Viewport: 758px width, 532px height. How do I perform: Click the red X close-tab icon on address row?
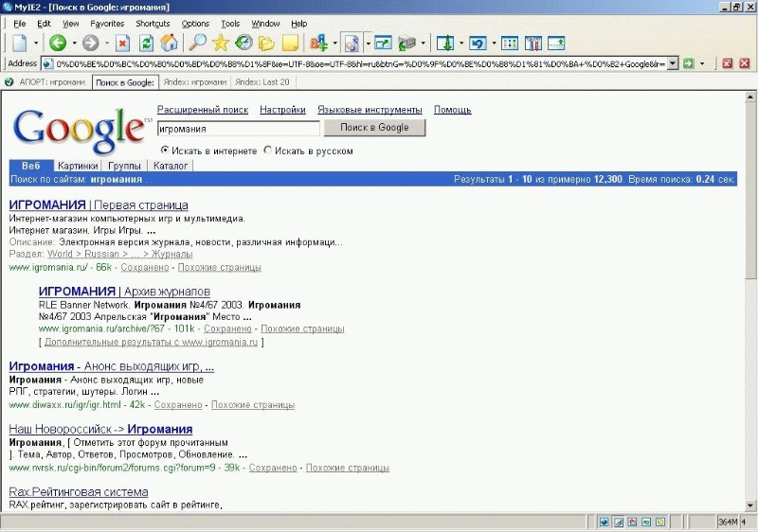(x=745, y=63)
